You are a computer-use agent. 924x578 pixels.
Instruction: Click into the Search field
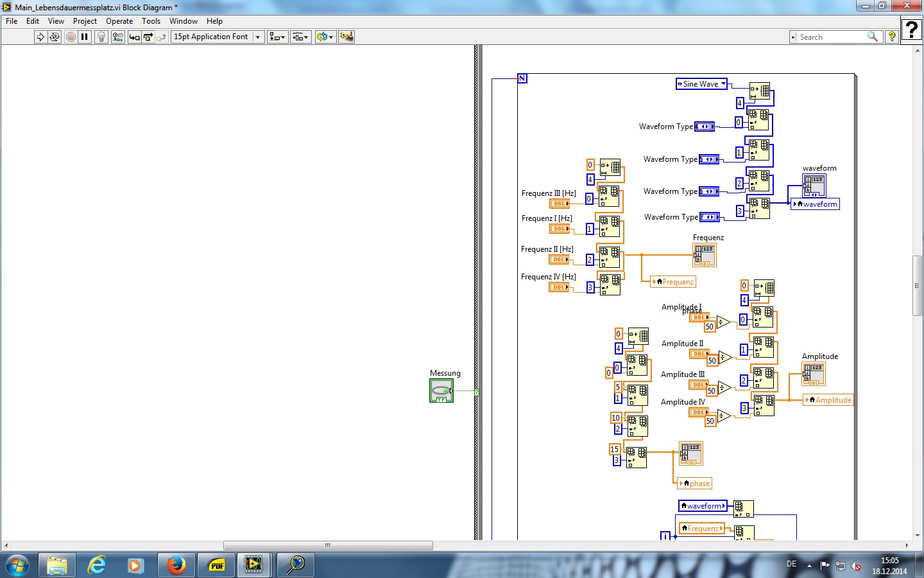pyautogui.click(x=831, y=37)
